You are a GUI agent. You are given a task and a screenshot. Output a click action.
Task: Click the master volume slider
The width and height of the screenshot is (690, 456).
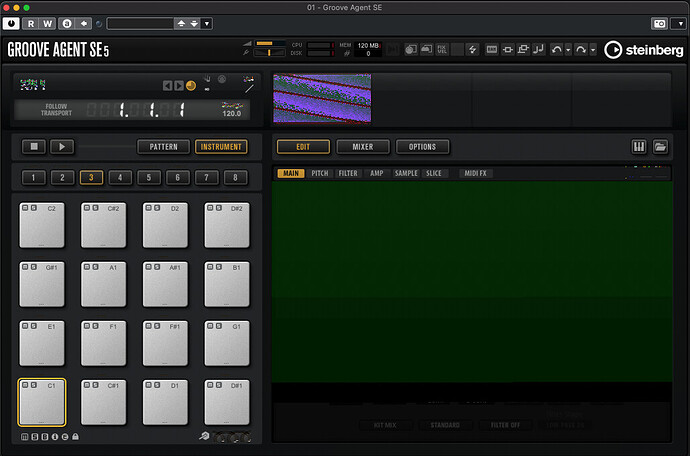click(x=270, y=43)
